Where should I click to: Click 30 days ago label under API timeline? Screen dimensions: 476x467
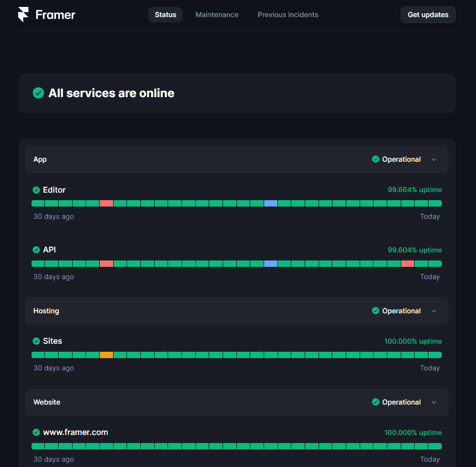[54, 277]
